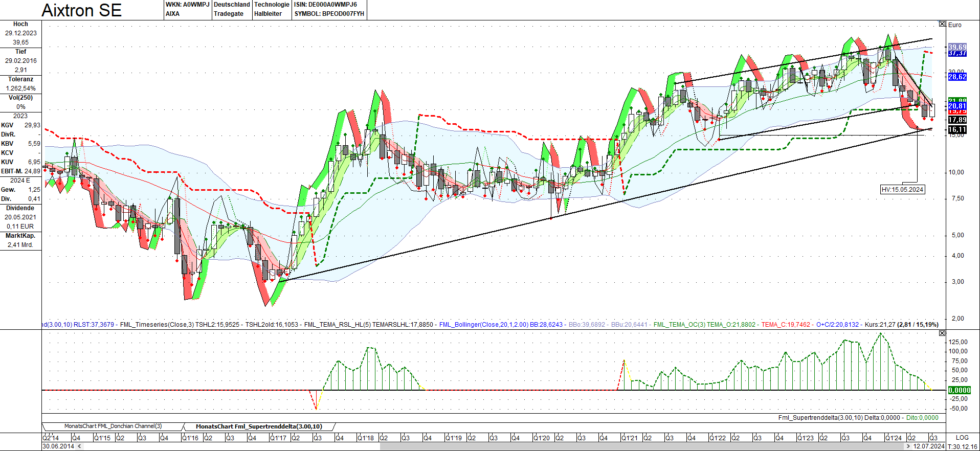The width and height of the screenshot is (980, 451).
Task: Select the Tradegate exchange cell
Action: (x=229, y=14)
